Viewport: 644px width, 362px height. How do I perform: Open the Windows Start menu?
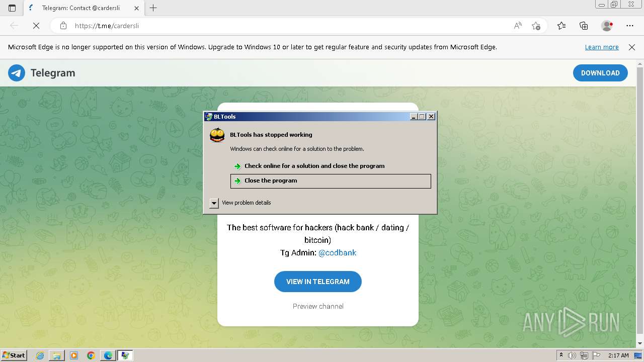[14, 355]
